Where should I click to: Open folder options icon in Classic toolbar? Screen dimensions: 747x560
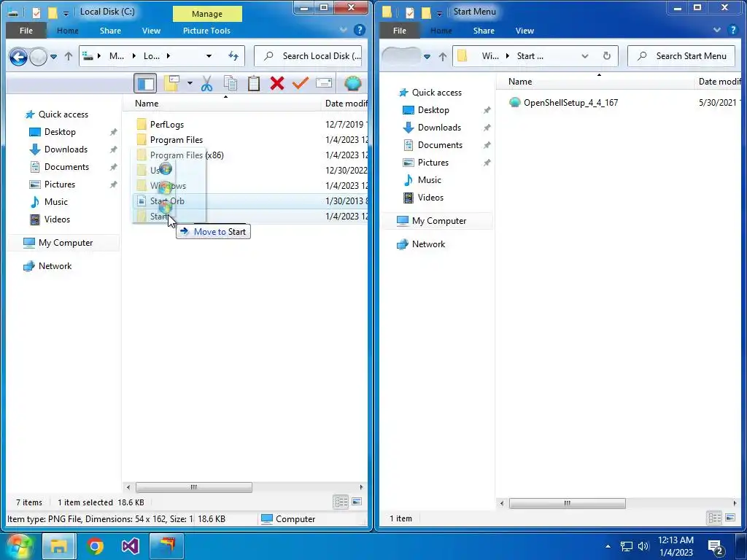171,83
